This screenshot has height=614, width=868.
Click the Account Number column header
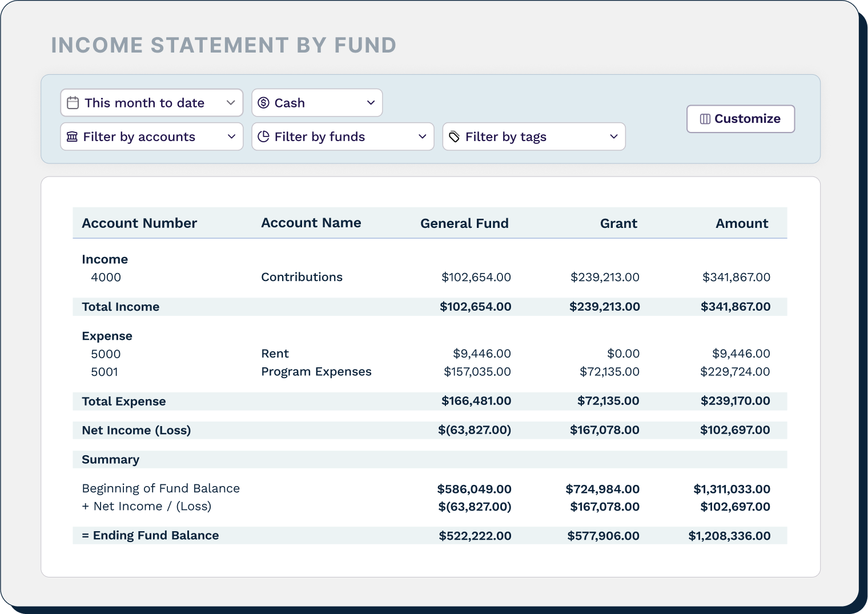(139, 223)
